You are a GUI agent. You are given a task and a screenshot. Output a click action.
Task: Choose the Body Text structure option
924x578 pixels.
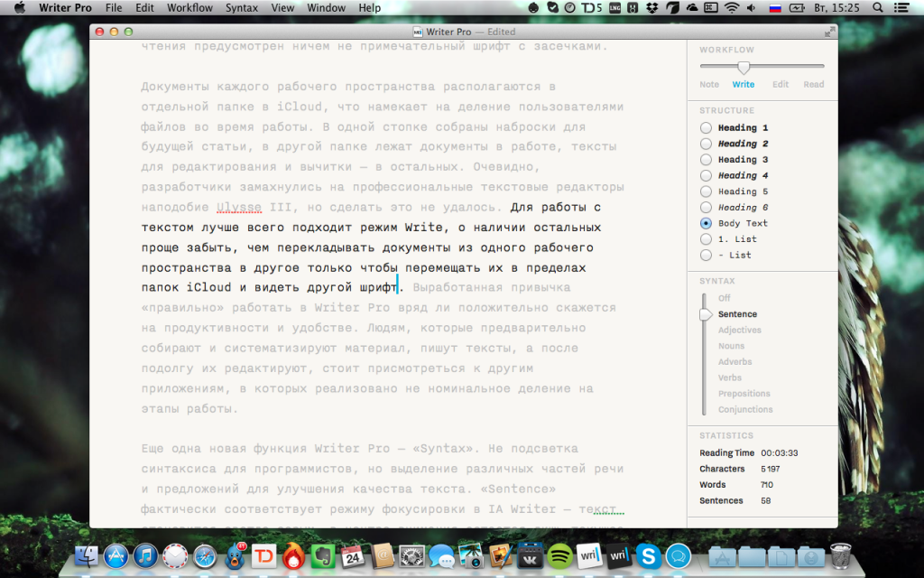706,223
